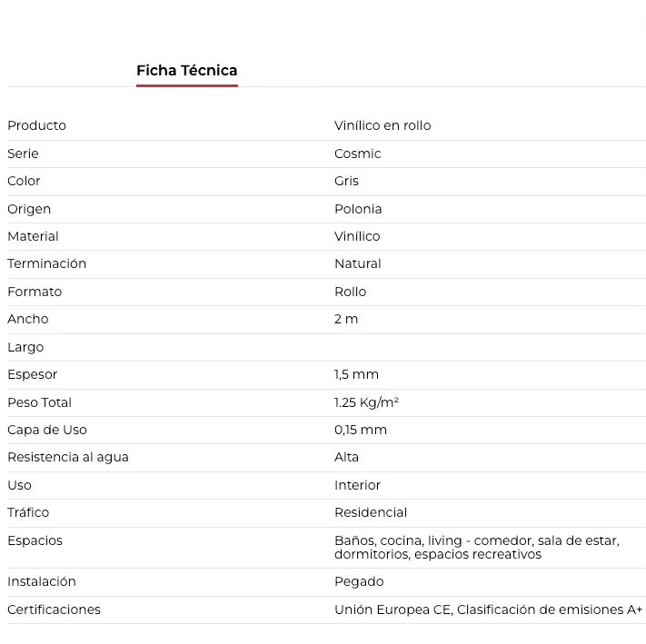Open the Ficha Técnica tab
646x644 pixels.
186,71
